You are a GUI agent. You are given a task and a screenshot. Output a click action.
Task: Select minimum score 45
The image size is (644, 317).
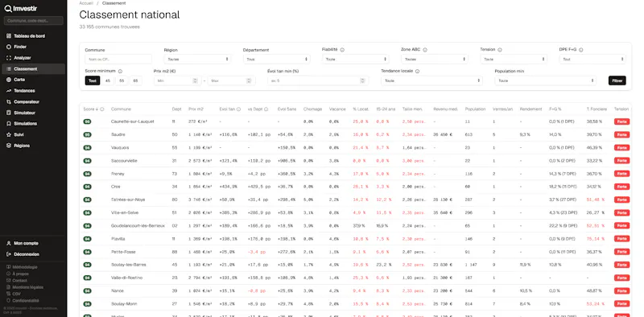(108, 81)
